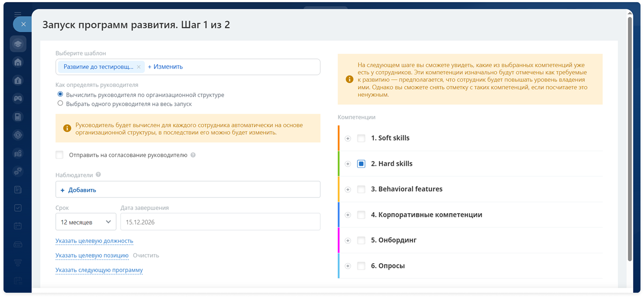Expand the Behavioral features competency group
This screenshot has width=644, height=298.
click(348, 190)
